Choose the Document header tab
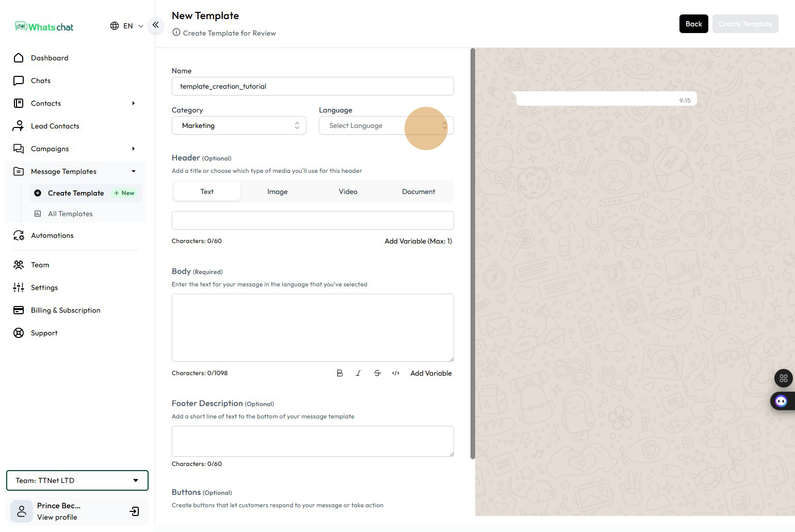The height and width of the screenshot is (532, 795). click(418, 191)
